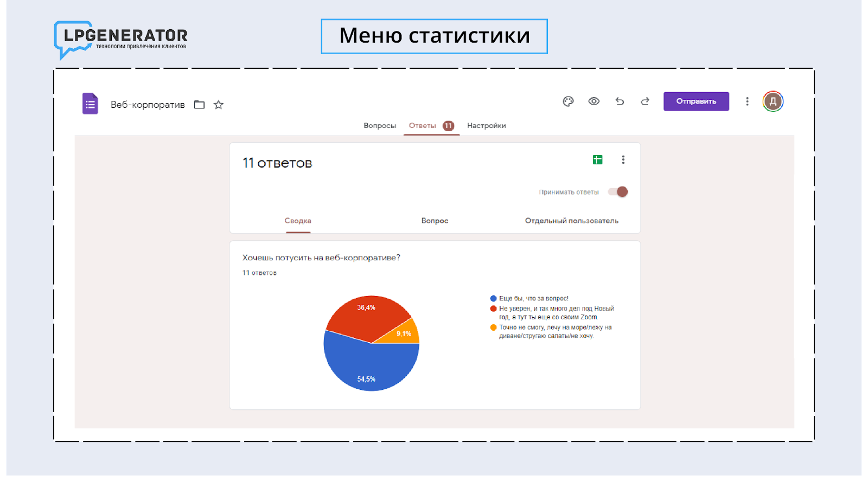The height and width of the screenshot is (495, 868).
Task: Create a Google Sheets spreadsheet of responses
Action: pos(597,159)
